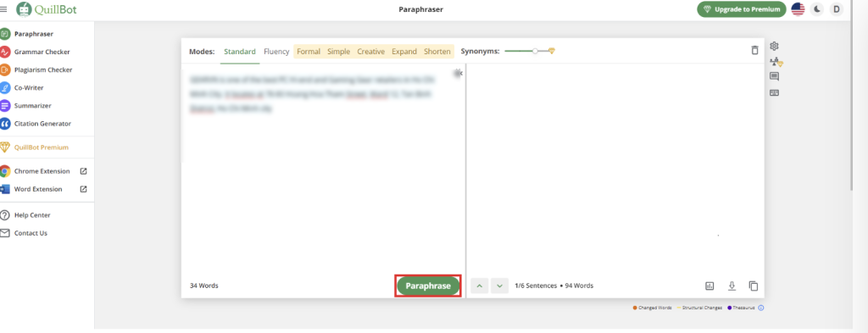Click the 'Structural Changes' legend label
868x333 pixels.
(x=702, y=308)
